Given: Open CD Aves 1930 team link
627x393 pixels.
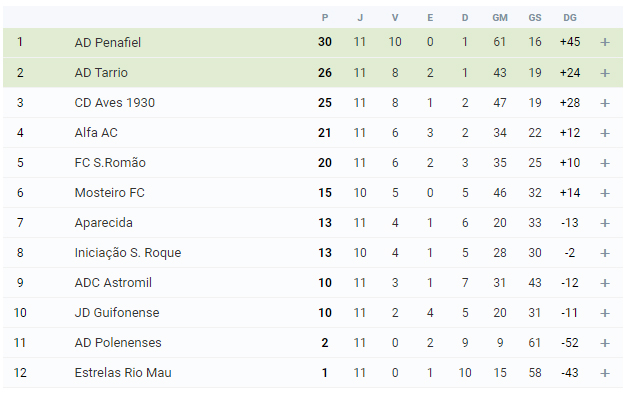Looking at the screenshot, I should (114, 103).
